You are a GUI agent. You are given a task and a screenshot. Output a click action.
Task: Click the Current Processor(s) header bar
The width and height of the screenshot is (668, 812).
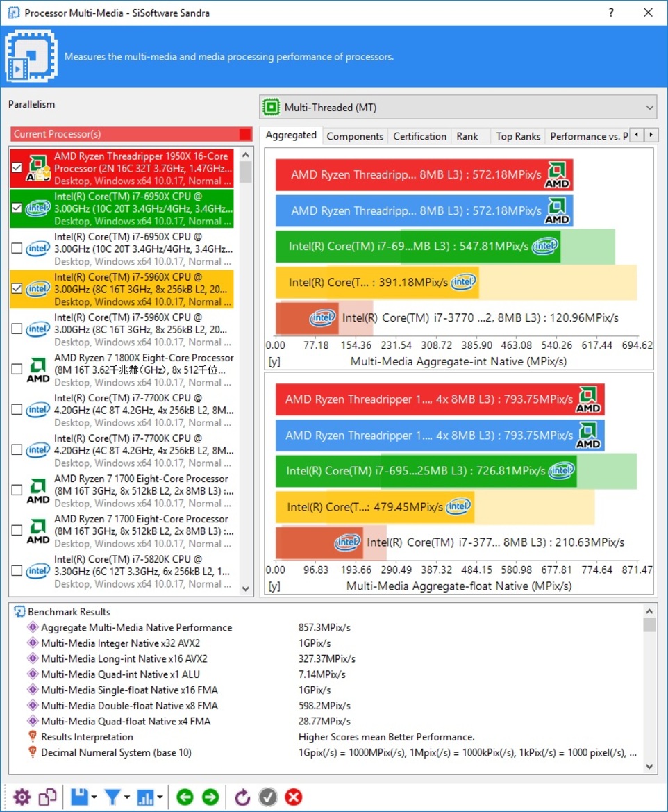click(131, 134)
